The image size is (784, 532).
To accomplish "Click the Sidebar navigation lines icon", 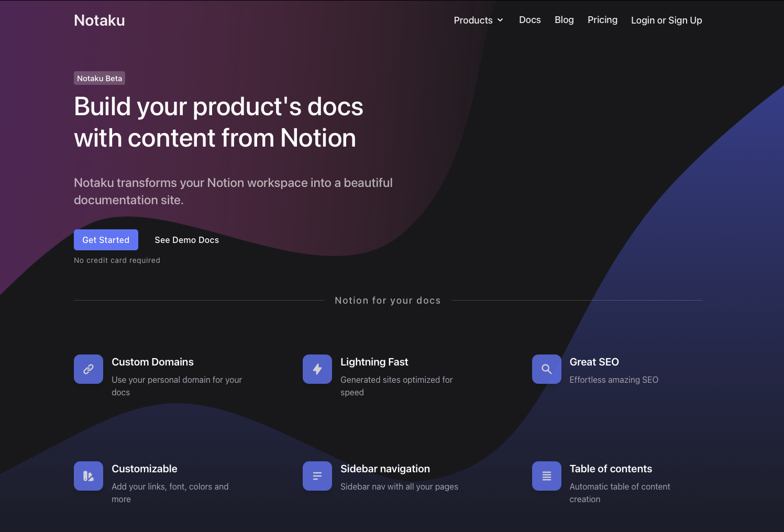I will pyautogui.click(x=317, y=476).
